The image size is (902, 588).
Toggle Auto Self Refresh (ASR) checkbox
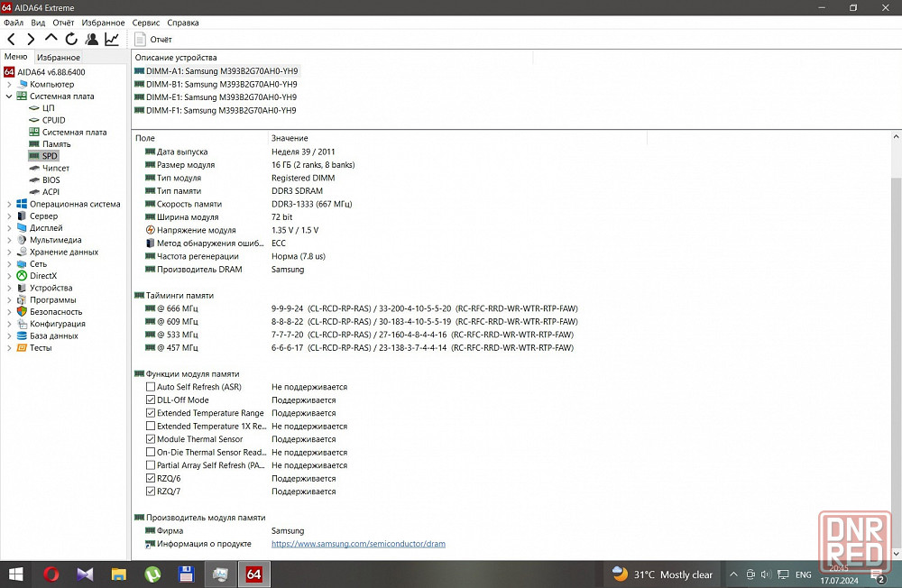(151, 387)
